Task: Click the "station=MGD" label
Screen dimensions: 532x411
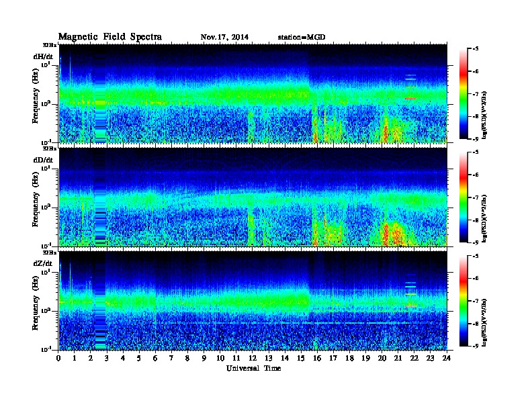Action: pos(302,37)
